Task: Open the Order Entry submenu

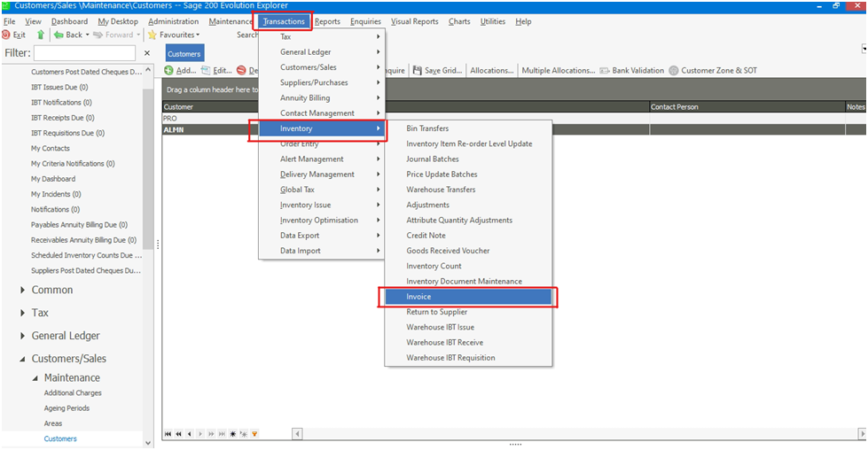Action: pos(321,144)
